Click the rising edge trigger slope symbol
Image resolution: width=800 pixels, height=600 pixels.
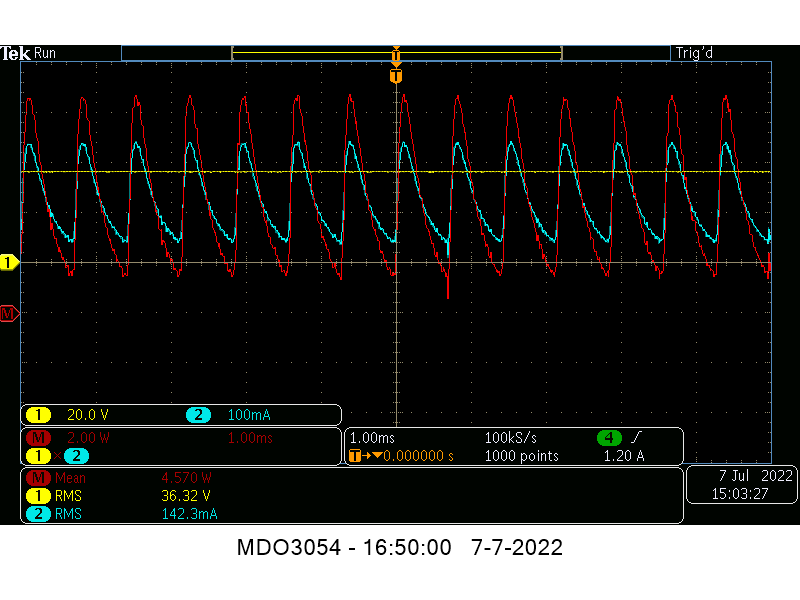coord(636,438)
